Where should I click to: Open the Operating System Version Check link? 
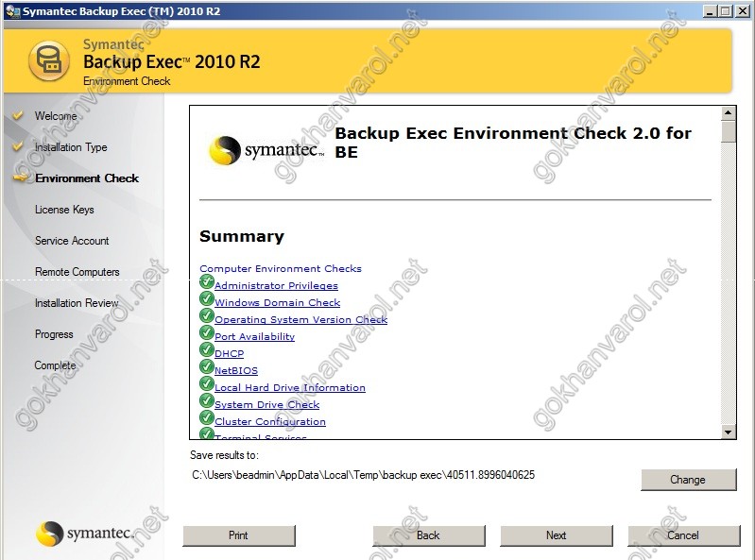pos(300,320)
